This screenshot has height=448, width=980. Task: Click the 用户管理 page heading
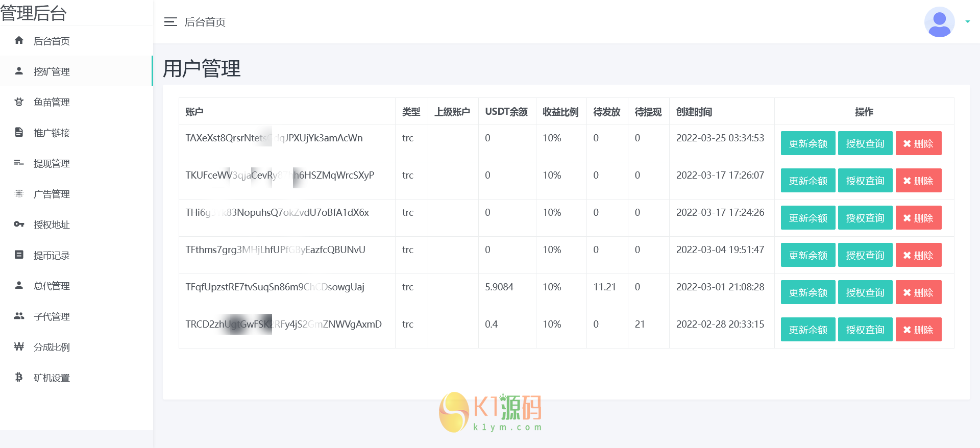(202, 68)
